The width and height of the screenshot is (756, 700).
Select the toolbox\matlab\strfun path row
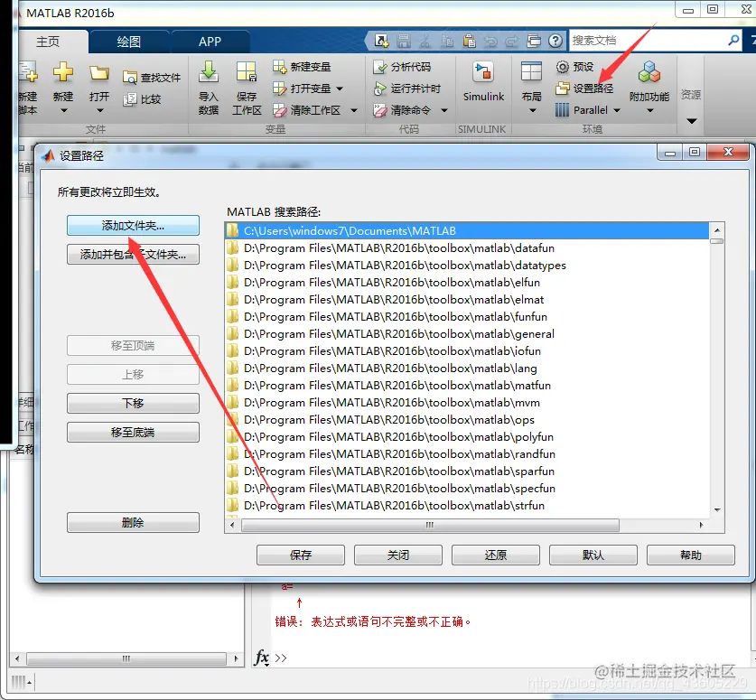(467, 506)
